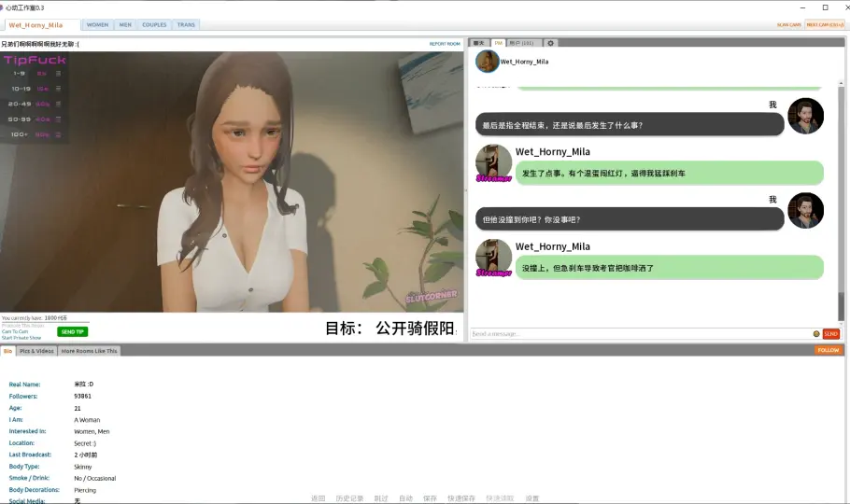Click 历史记录 in the bottom quick menu
The width and height of the screenshot is (850, 504).
coord(348,498)
